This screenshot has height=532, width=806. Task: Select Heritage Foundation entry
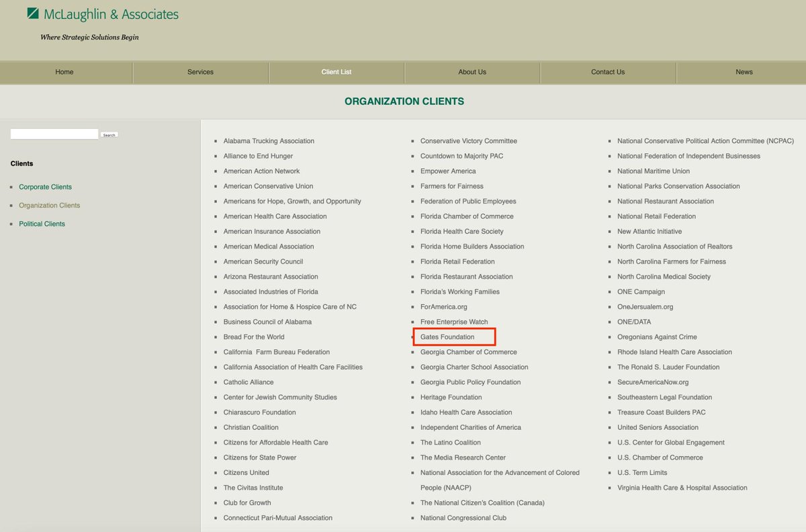click(451, 397)
